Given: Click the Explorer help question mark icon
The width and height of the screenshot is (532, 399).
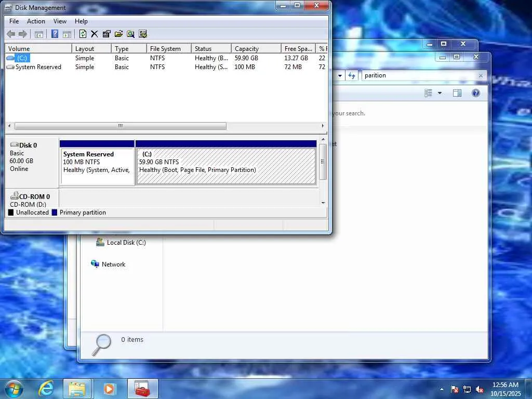Looking at the screenshot, I should 476,93.
